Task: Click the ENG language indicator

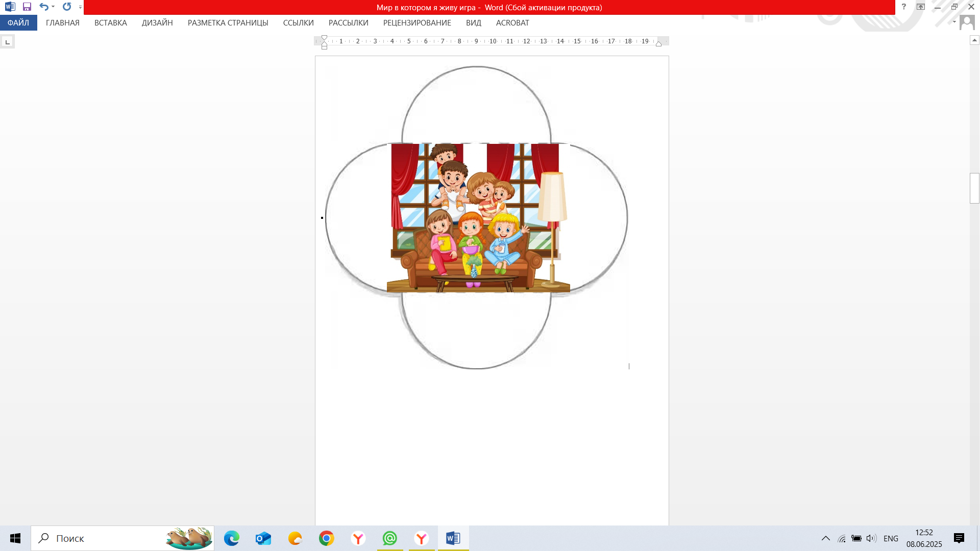Action: (x=891, y=538)
